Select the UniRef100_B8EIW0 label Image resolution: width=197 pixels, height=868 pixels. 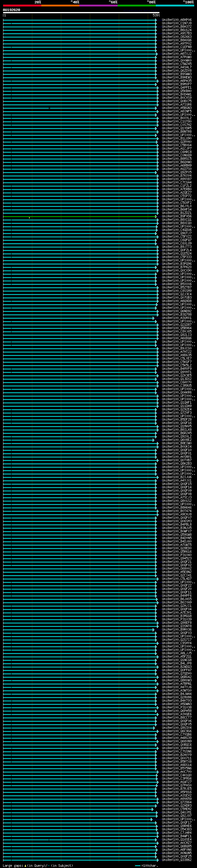[x=177, y=443]
